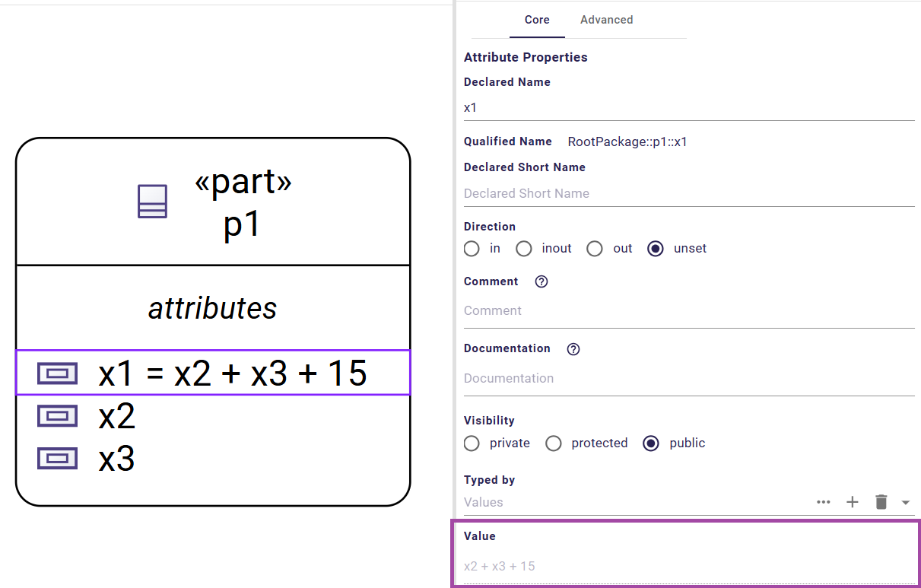Click the attribute icon next to x2

point(57,415)
